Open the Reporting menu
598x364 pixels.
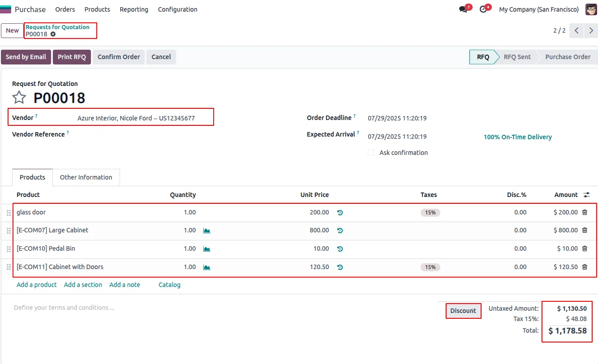[x=134, y=9]
